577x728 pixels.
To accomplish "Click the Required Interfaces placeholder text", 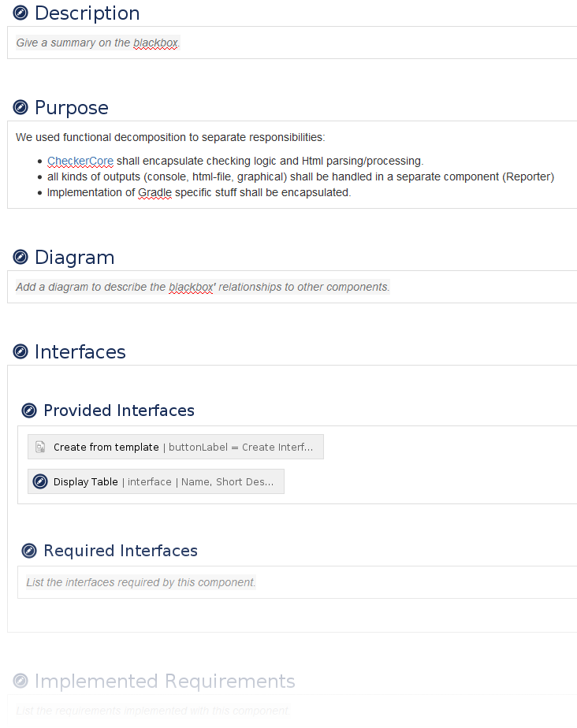I will (x=141, y=582).
